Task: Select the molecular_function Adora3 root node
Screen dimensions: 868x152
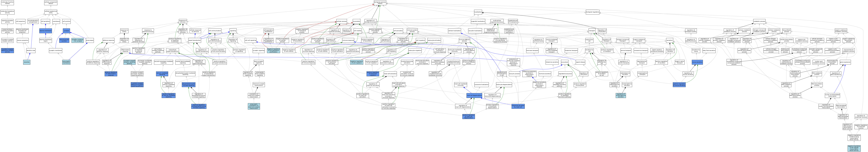Action: 7,3
